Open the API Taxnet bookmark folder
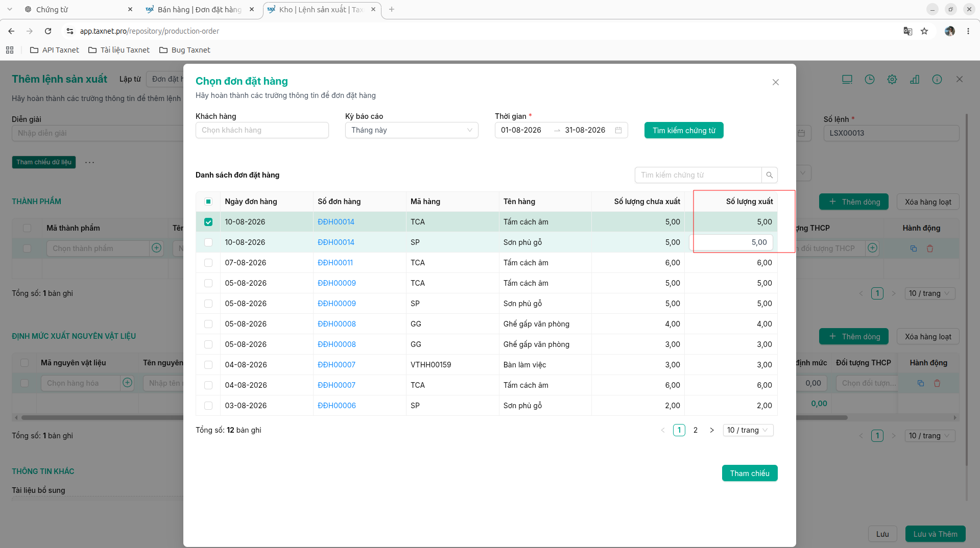 click(55, 50)
